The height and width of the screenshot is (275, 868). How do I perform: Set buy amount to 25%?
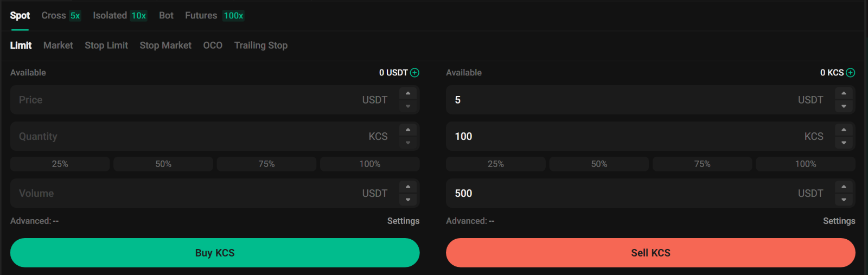click(x=60, y=164)
